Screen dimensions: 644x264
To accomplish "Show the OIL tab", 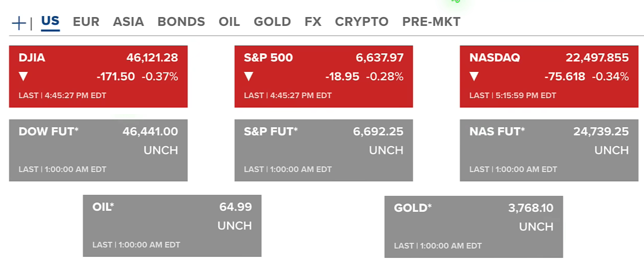I will point(229,22).
